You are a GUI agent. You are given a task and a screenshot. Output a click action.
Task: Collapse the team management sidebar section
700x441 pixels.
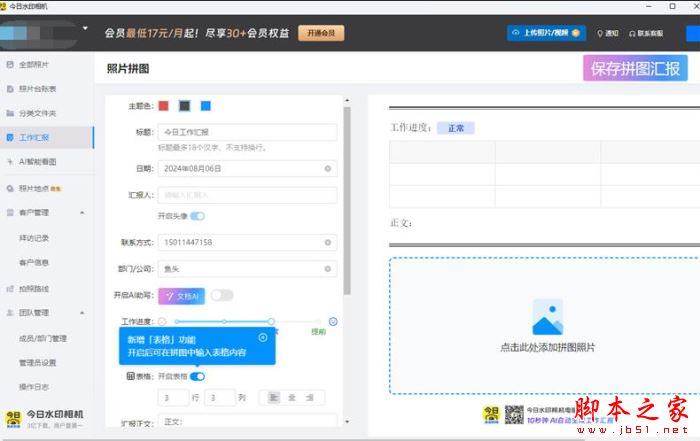pos(82,313)
